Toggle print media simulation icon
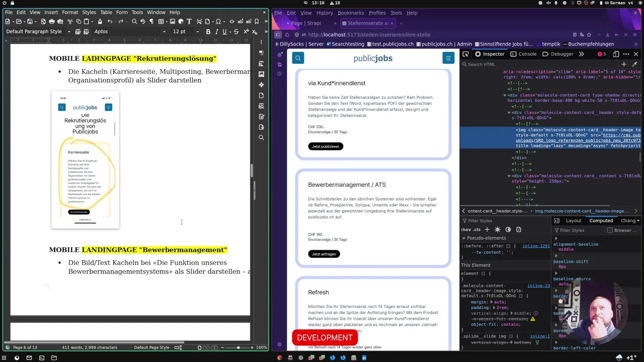 (x=519, y=230)
